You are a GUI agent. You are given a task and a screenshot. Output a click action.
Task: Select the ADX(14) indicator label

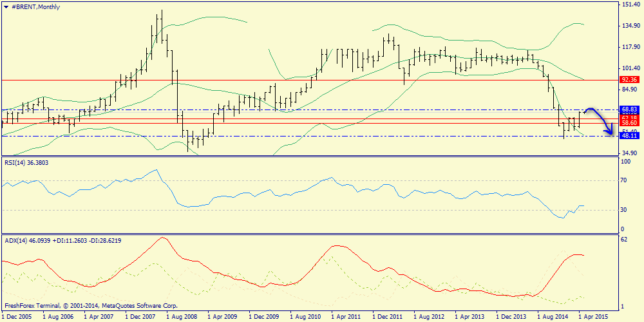click(61, 240)
